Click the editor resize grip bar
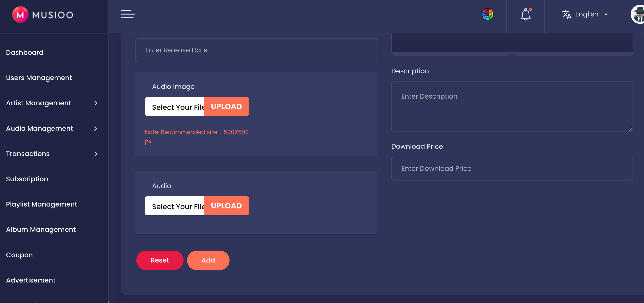The height and width of the screenshot is (303, 644). [x=512, y=54]
